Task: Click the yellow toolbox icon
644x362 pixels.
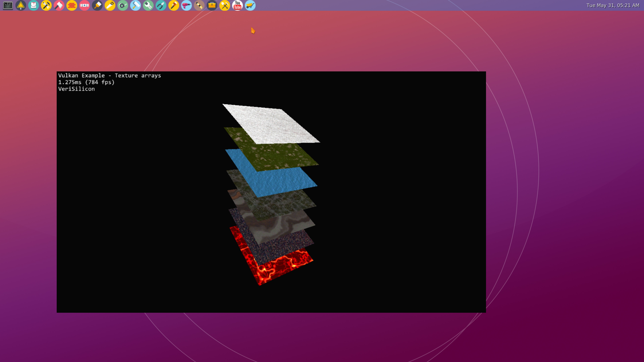Action: tap(212, 5)
